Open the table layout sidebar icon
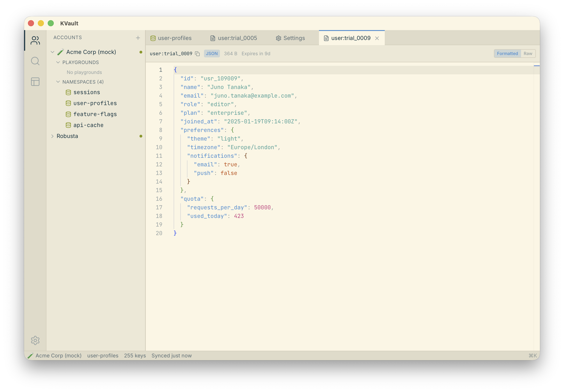Image resolution: width=564 pixels, height=392 pixels. click(35, 81)
